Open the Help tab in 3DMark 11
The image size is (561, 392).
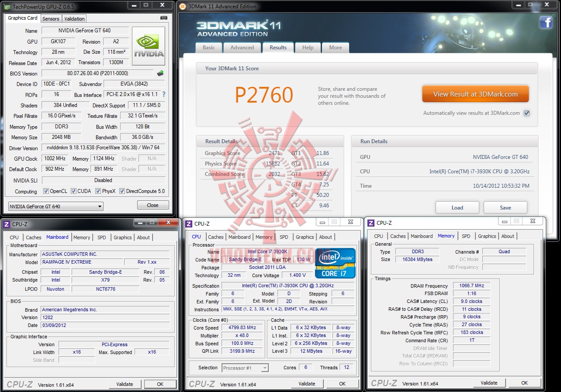308,48
